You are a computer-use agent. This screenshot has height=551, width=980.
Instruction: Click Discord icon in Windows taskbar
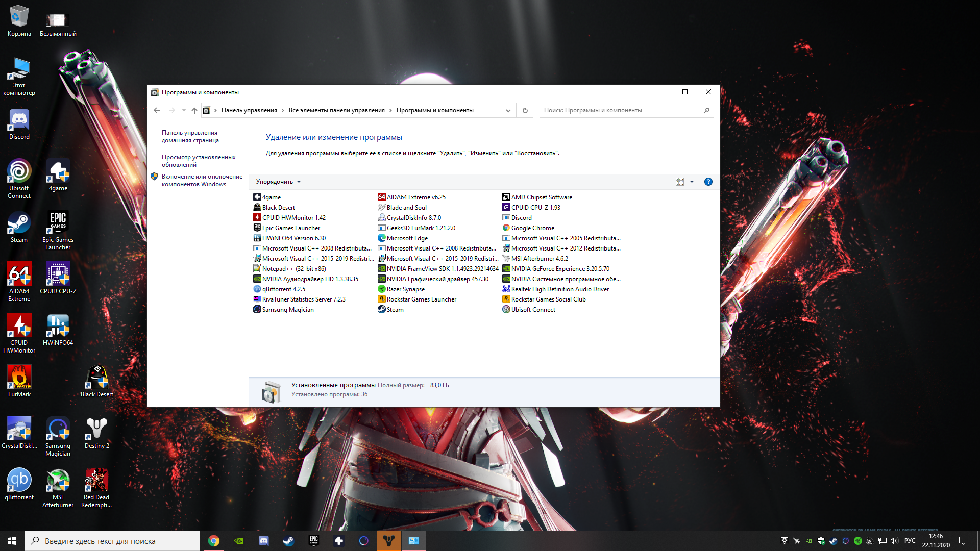(264, 540)
